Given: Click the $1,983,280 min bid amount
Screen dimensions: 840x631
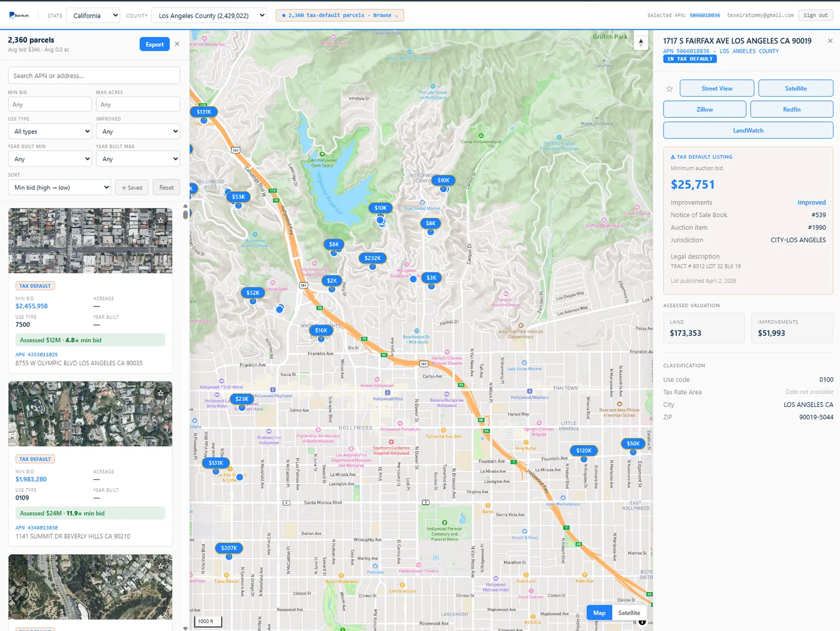Looking at the screenshot, I should click(x=31, y=479).
